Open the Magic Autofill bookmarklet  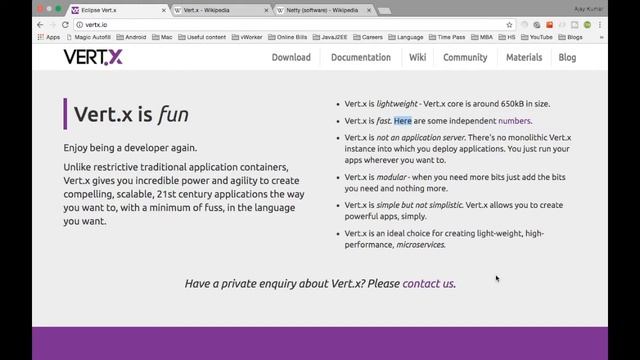pos(89,37)
